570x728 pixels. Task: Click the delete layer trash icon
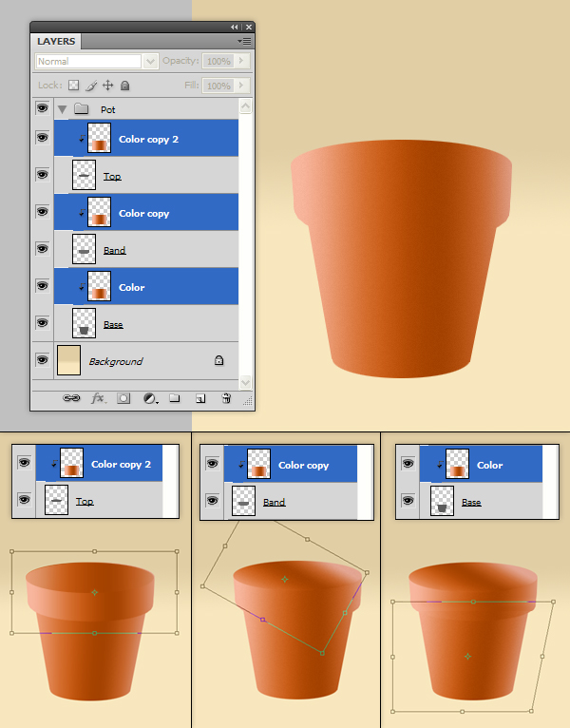(226, 399)
